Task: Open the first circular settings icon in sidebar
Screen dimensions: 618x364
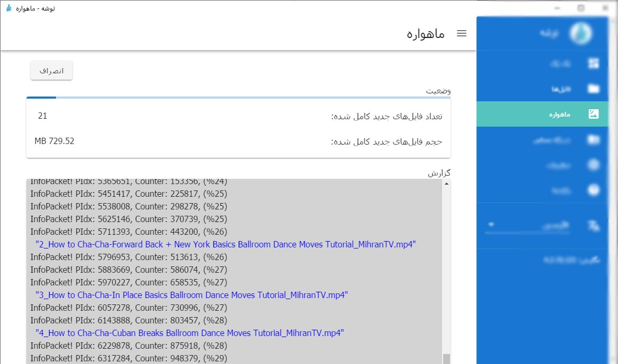Action: (594, 165)
